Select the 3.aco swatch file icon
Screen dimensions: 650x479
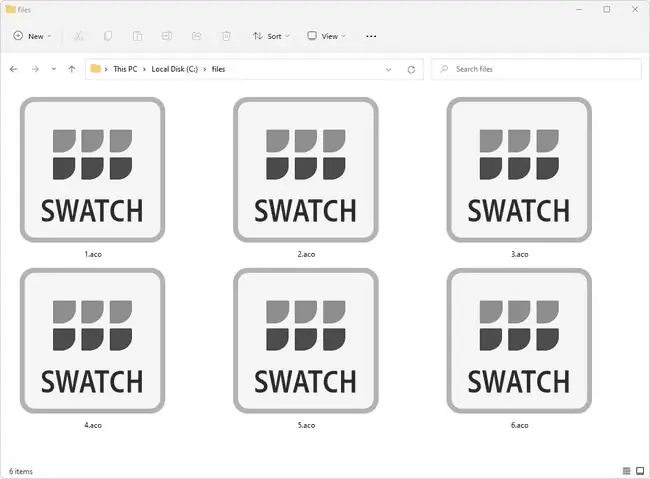pos(519,170)
